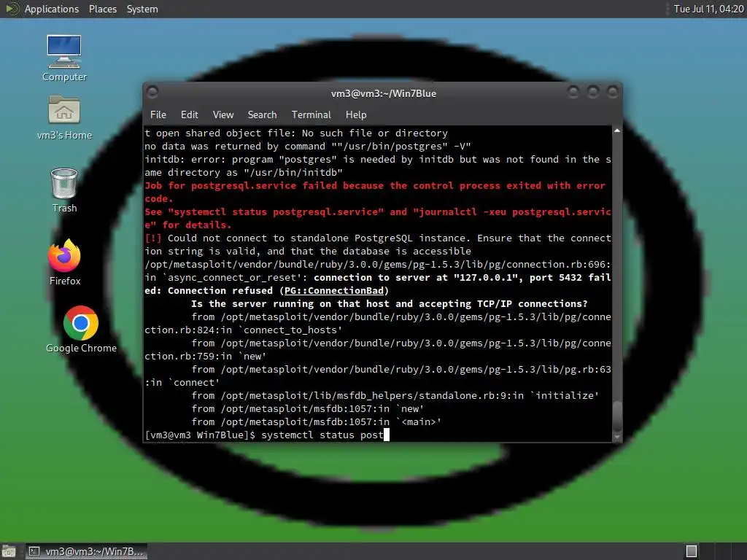The image size is (747, 560).
Task: Click the 'from /opt/metasploit/msfdb:1057:in `<main>'' line
Action: click(317, 422)
